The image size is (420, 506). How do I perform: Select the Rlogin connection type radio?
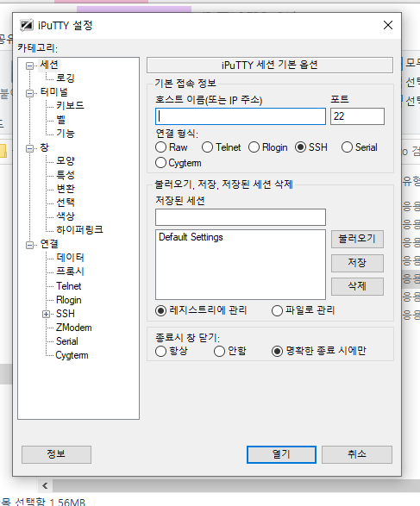click(x=254, y=147)
